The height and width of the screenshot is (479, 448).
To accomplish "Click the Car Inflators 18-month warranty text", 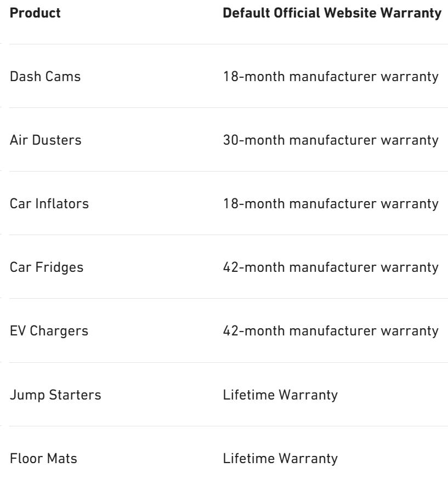I will (x=331, y=203).
